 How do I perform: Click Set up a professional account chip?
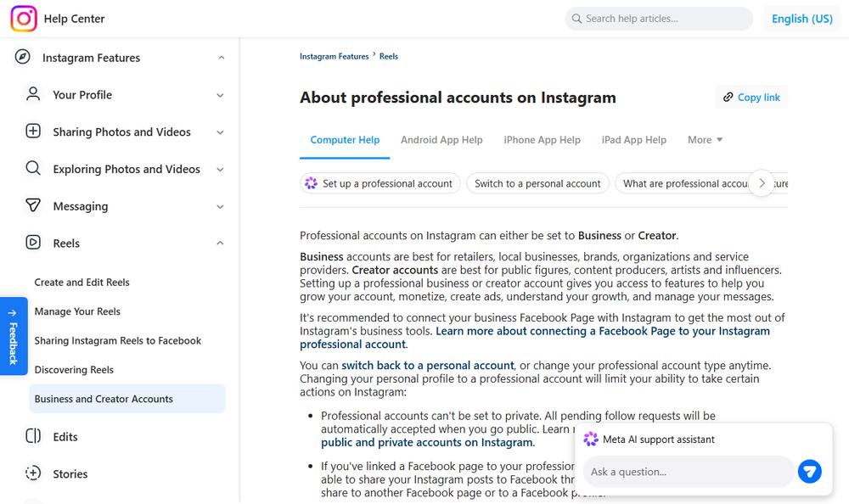tap(380, 183)
